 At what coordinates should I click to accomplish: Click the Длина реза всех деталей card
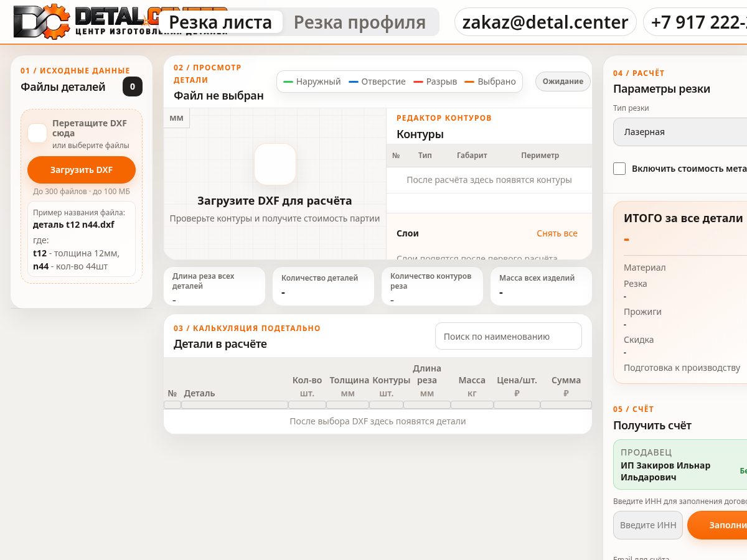tap(214, 286)
